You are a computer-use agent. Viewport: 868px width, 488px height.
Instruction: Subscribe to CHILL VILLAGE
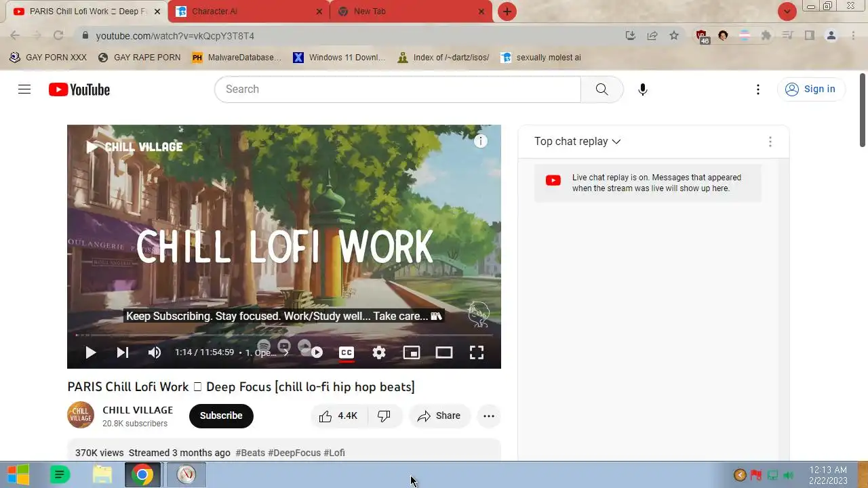tap(221, 415)
